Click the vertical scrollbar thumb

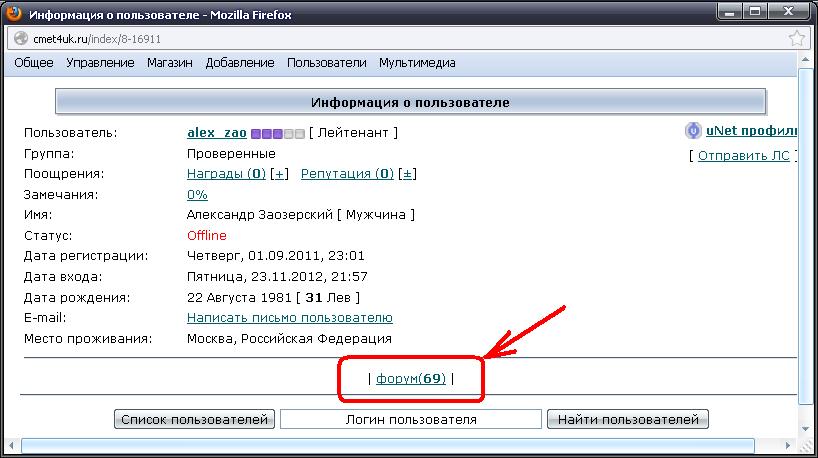point(805,236)
